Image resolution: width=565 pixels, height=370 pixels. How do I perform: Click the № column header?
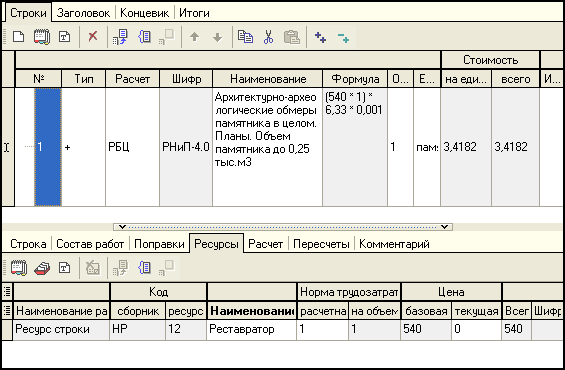click(39, 79)
